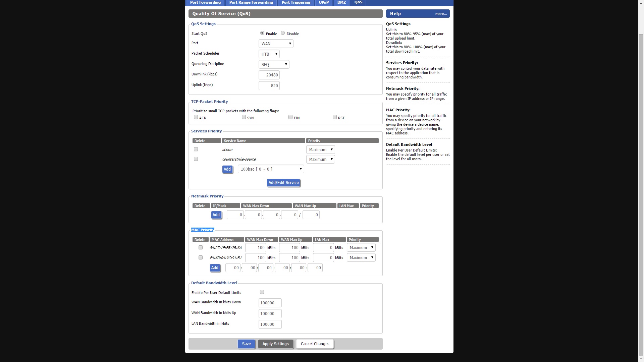Toggle Enable Per User Default Limits

coord(262,292)
